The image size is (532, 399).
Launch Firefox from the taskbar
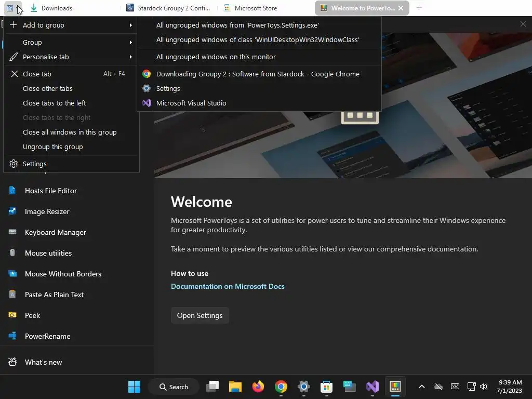click(258, 387)
